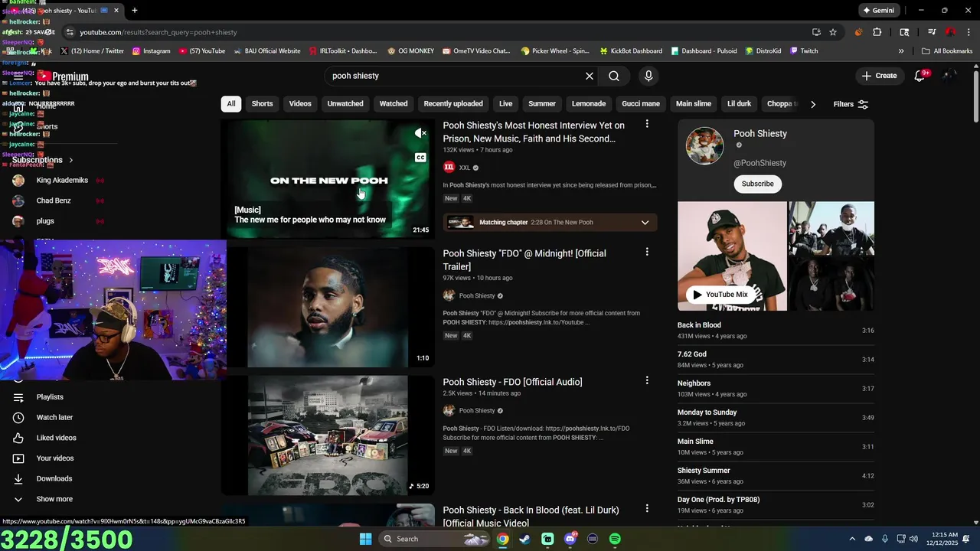This screenshot has height=551, width=980.
Task: Open the Chrome side panel search icon
Action: point(904,32)
